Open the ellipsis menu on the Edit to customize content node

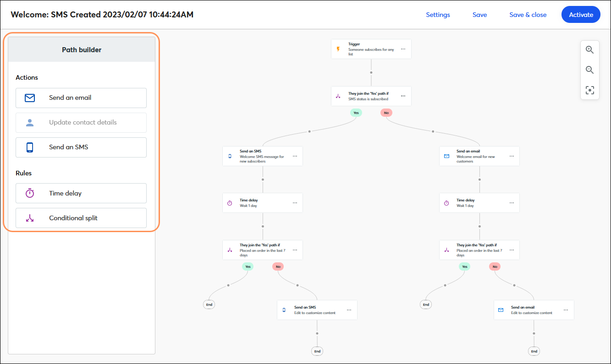pyautogui.click(x=349, y=309)
